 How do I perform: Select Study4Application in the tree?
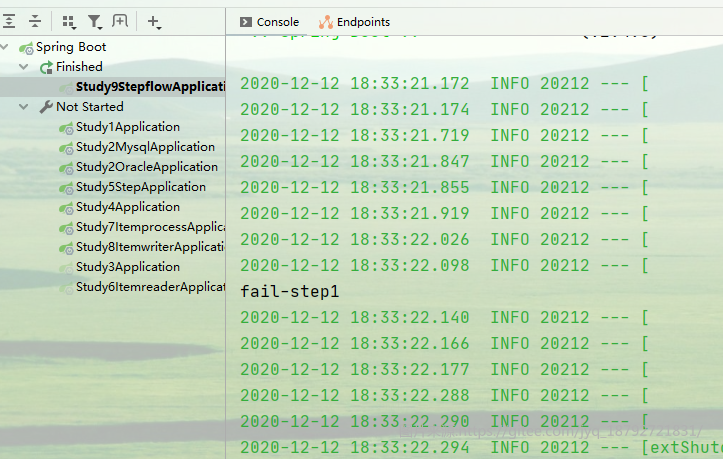128,207
